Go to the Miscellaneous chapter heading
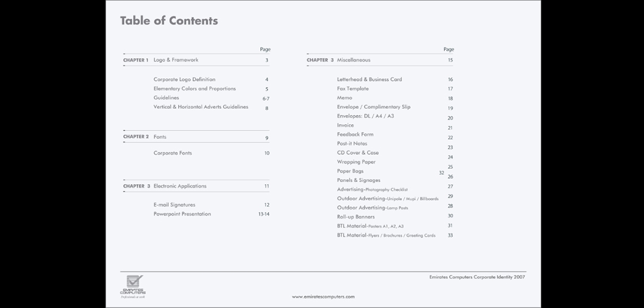The height and width of the screenshot is (308, 644). click(354, 60)
